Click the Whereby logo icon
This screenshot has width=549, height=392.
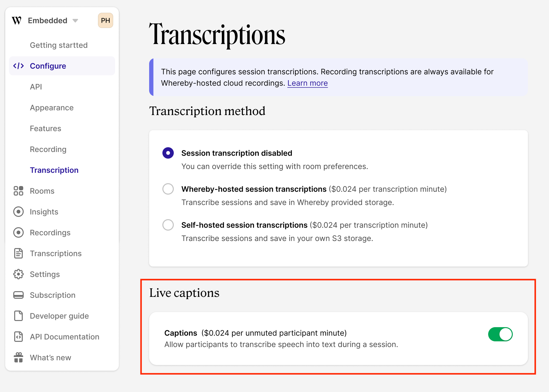point(17,20)
